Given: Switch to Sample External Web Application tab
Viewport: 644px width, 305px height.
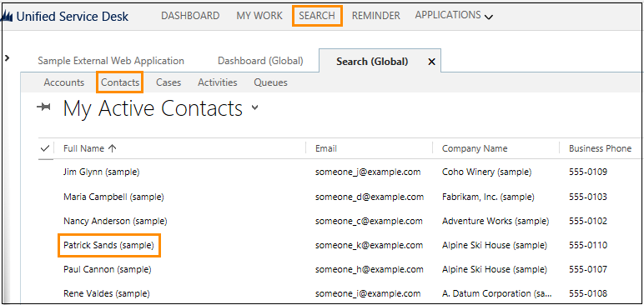Looking at the screenshot, I should [111, 61].
